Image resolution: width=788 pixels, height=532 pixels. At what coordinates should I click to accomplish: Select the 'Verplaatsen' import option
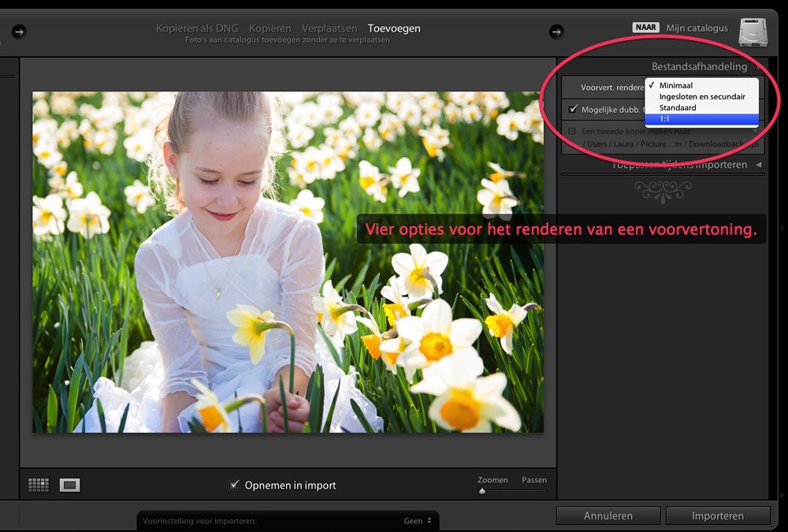329,28
